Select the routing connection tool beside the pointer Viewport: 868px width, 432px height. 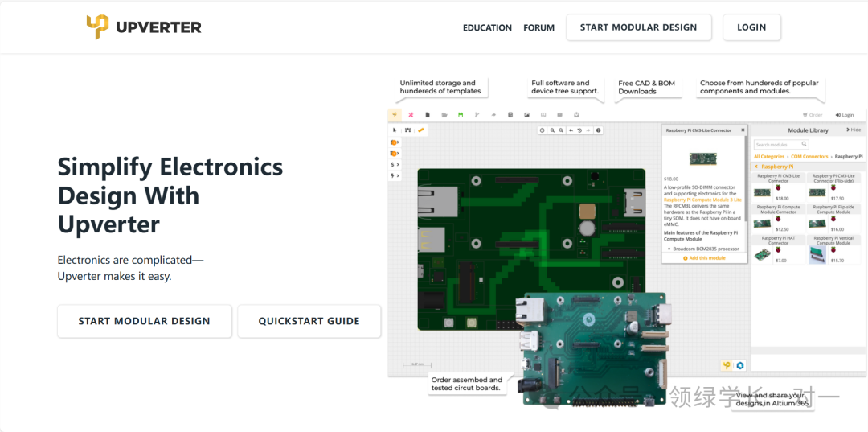pyautogui.click(x=408, y=130)
